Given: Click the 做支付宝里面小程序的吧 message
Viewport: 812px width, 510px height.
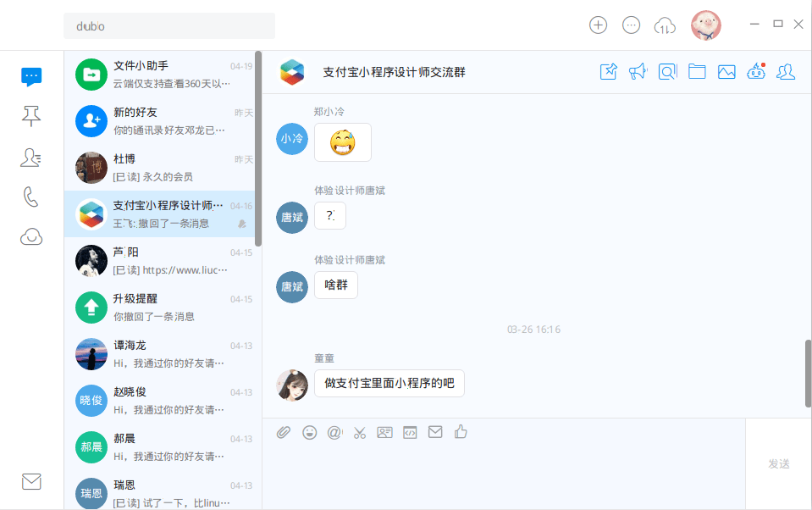Looking at the screenshot, I should tap(389, 383).
